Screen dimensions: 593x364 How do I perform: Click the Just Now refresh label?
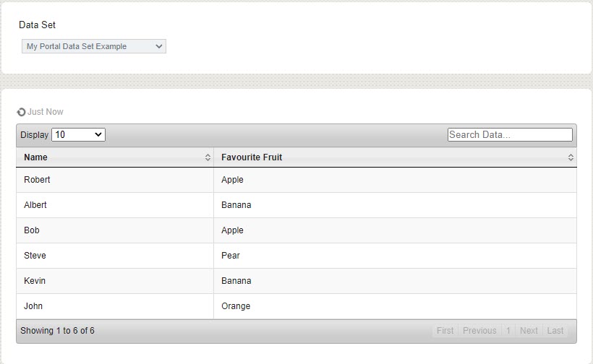point(46,112)
